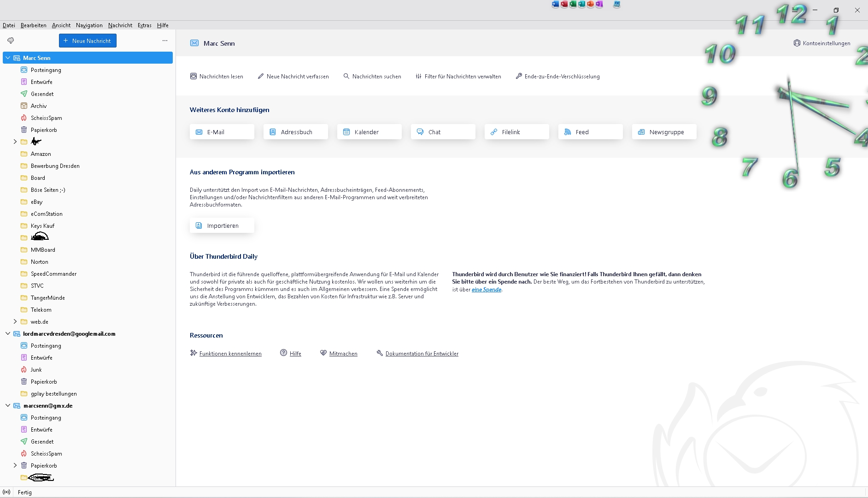Screen dimensions: 868x498
Task: Select the Amazon folder
Action: coord(88,154)
